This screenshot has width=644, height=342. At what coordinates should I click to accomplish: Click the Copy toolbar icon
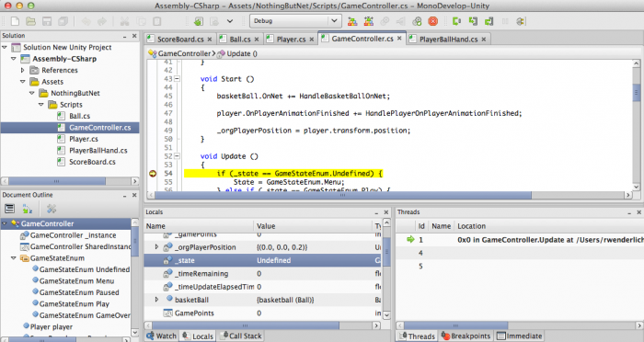(x=141, y=21)
